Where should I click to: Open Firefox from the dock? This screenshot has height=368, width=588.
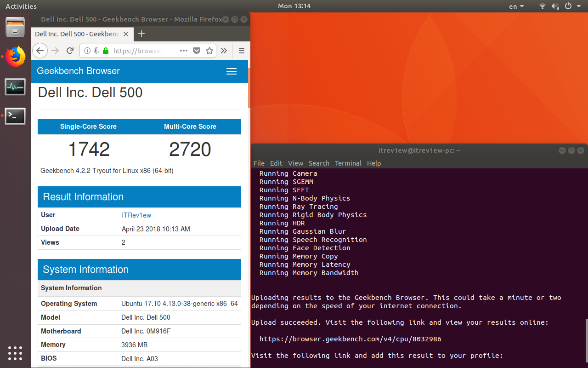(x=15, y=57)
